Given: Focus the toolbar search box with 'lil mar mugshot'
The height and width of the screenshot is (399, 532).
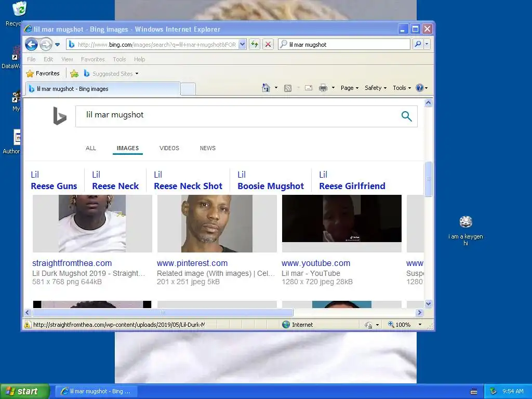Looking at the screenshot, I should pyautogui.click(x=344, y=45).
